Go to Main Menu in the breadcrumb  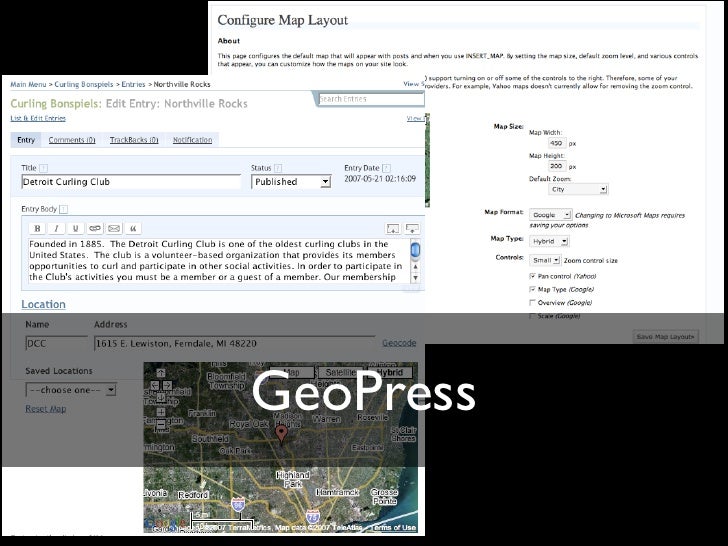28,84
